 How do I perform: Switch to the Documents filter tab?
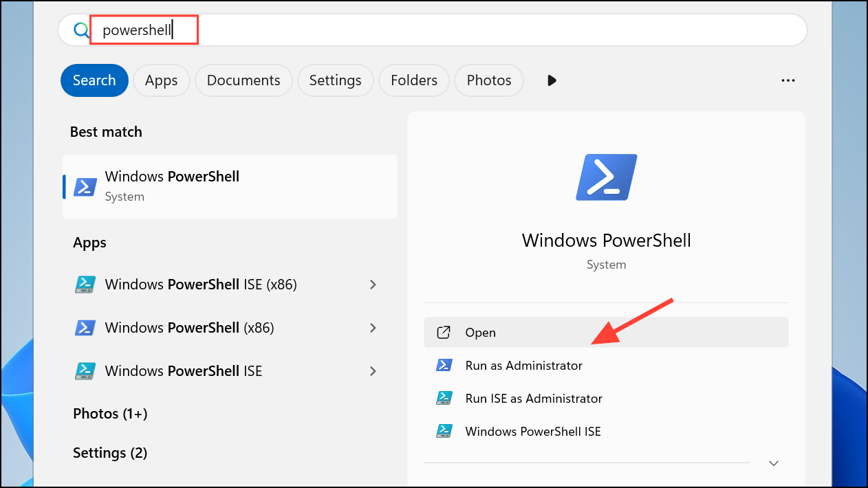point(243,80)
